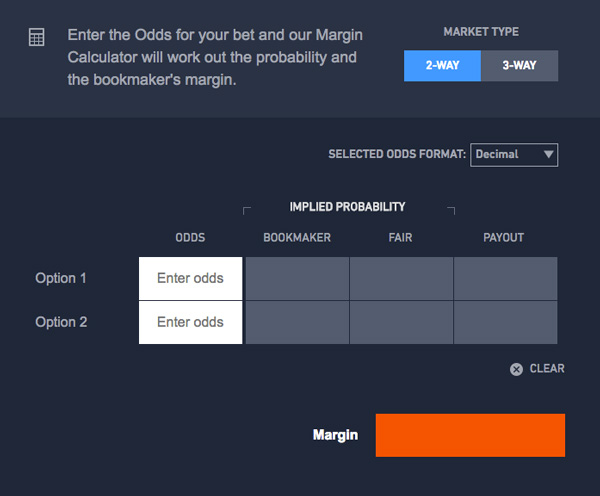The width and height of the screenshot is (600, 496).
Task: Click the IMPLIED PROBABILITY heading
Action: (347, 207)
